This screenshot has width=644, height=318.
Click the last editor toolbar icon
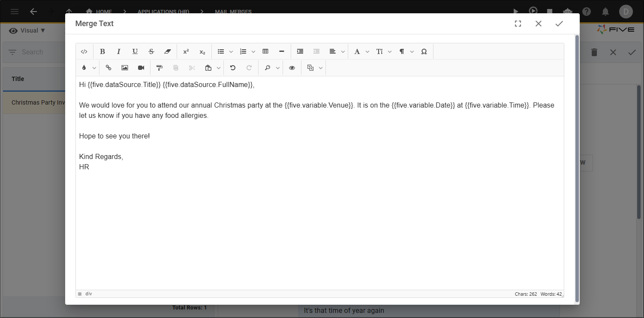click(x=310, y=68)
